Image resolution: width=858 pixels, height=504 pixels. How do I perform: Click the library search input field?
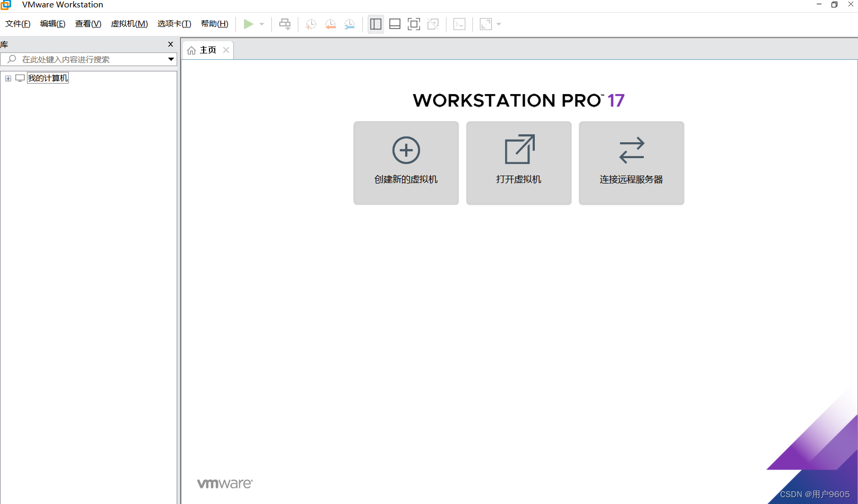[88, 59]
